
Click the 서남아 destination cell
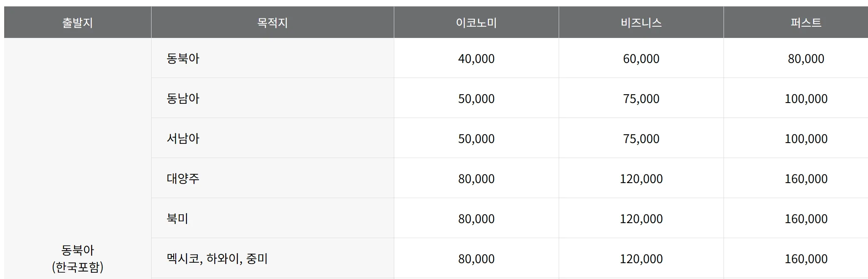[x=183, y=138]
